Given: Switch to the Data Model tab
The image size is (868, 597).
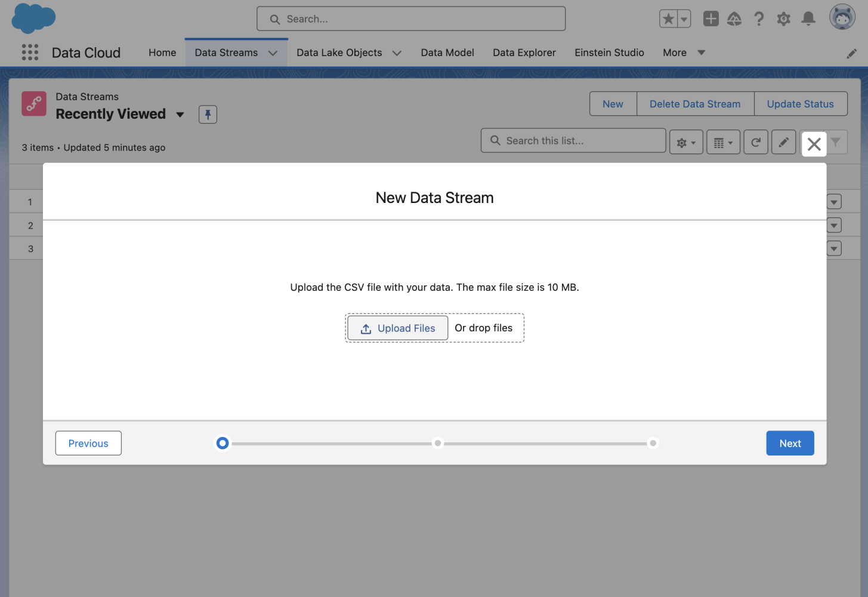Looking at the screenshot, I should pyautogui.click(x=447, y=53).
